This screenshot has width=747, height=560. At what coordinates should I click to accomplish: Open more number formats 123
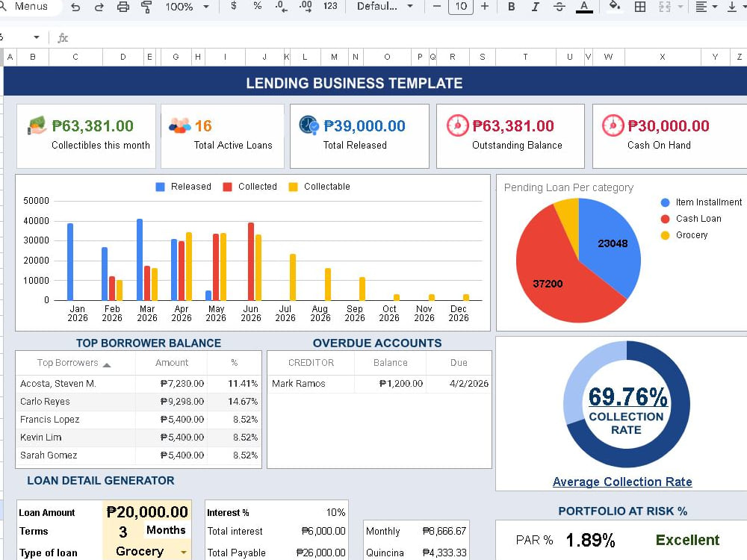coord(330,6)
